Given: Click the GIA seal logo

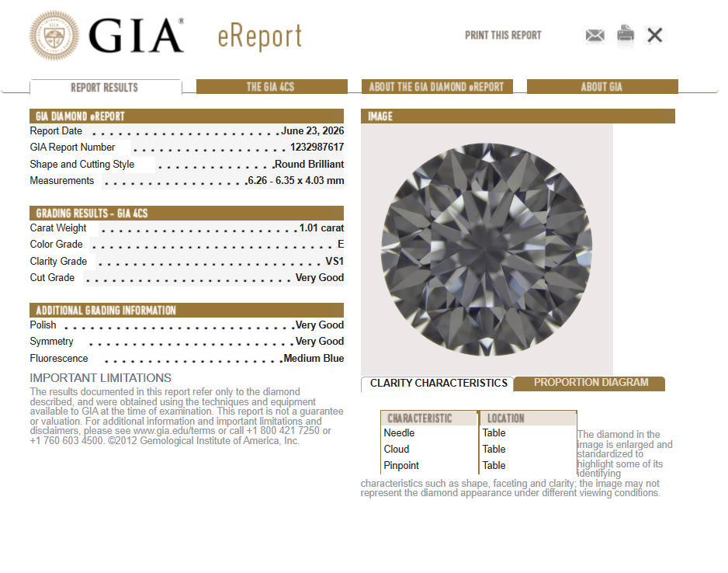Looking at the screenshot, I should (54, 36).
